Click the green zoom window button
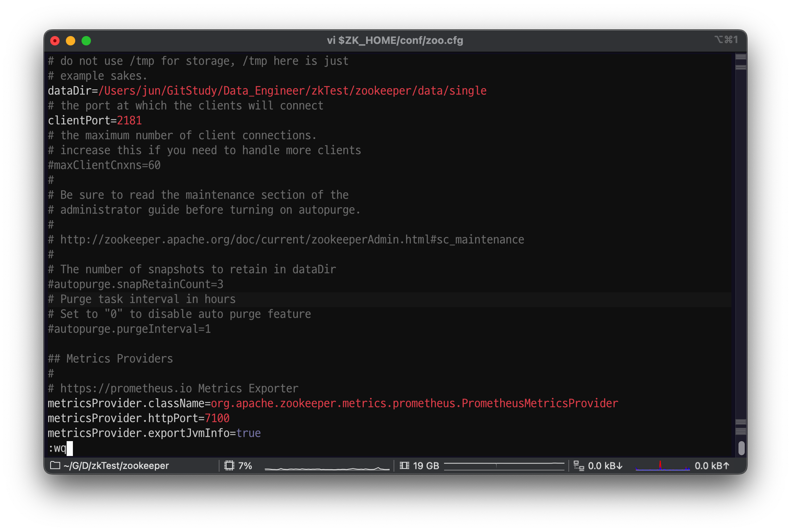The image size is (791, 532). pos(86,41)
